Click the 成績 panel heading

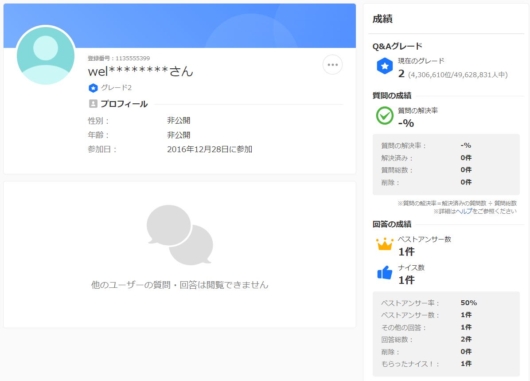382,19
